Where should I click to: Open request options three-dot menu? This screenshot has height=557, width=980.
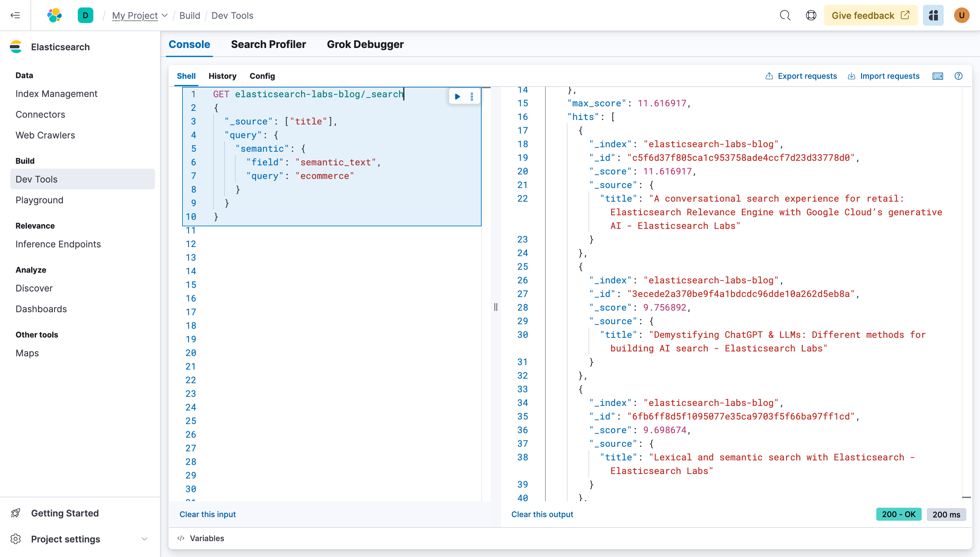point(472,96)
